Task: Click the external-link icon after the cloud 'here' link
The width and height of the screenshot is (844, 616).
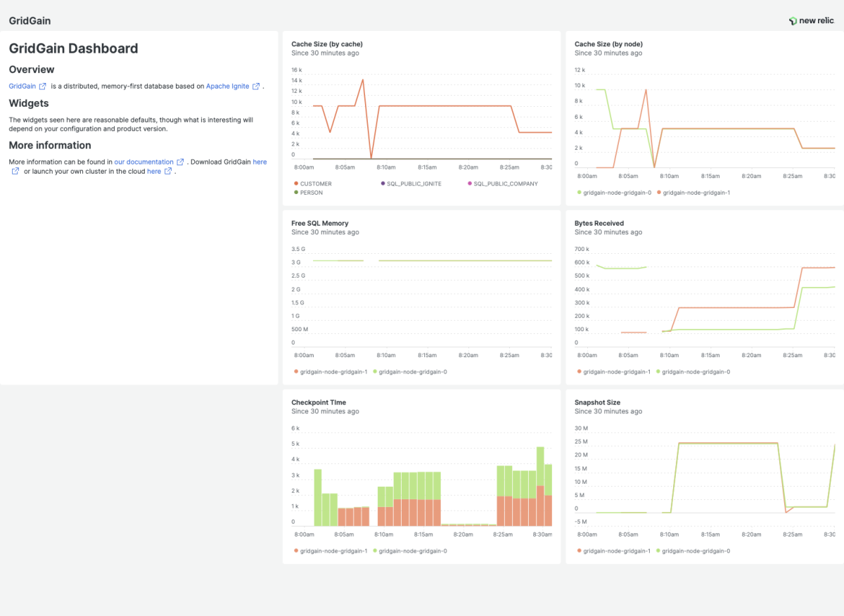Action: (168, 171)
